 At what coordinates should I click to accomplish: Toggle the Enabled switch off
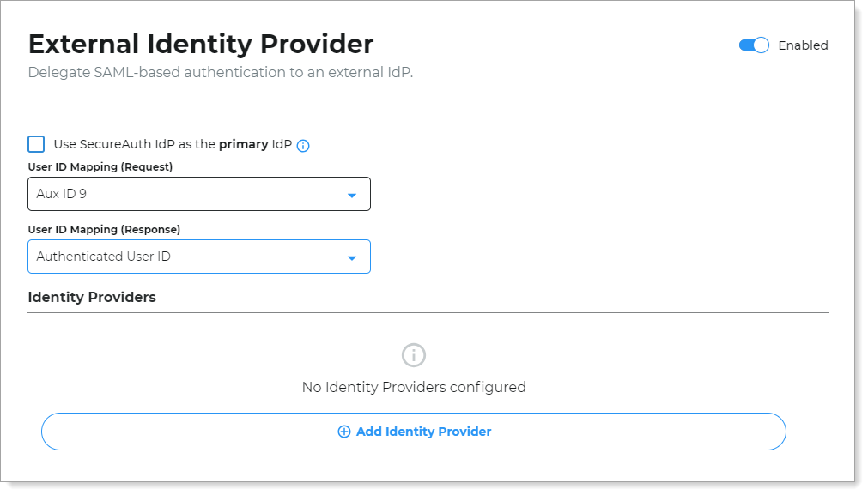(x=754, y=45)
